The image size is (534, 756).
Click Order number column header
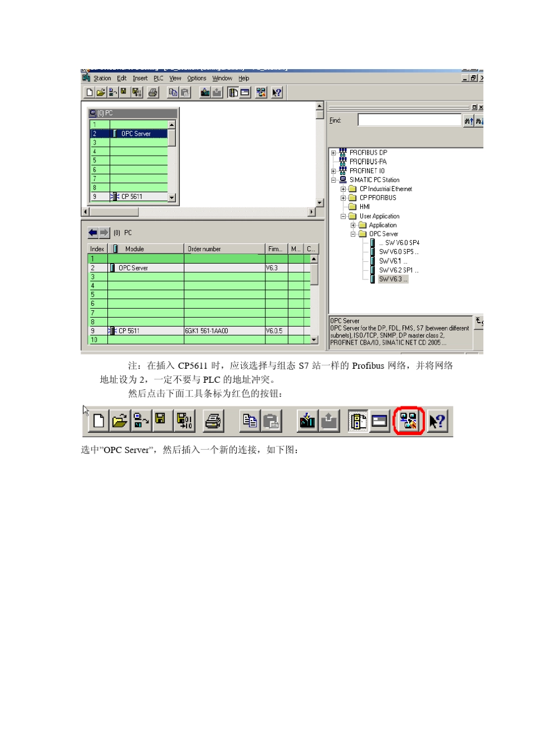point(225,249)
